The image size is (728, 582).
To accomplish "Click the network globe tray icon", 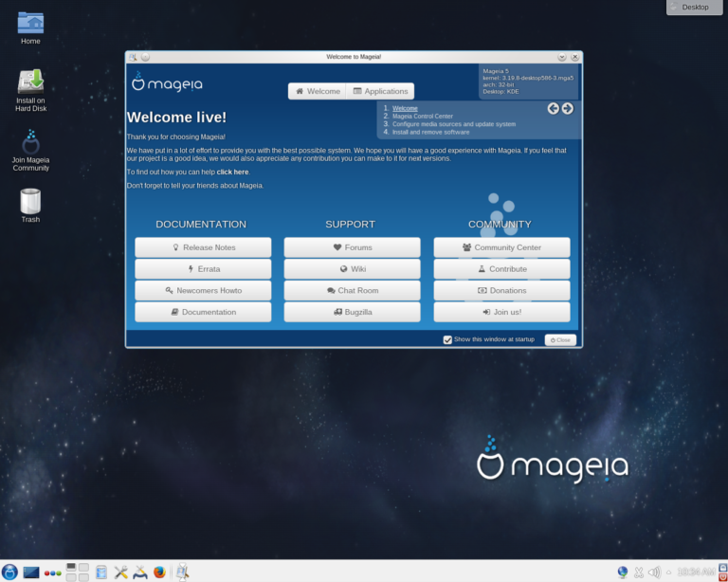I will (623, 572).
